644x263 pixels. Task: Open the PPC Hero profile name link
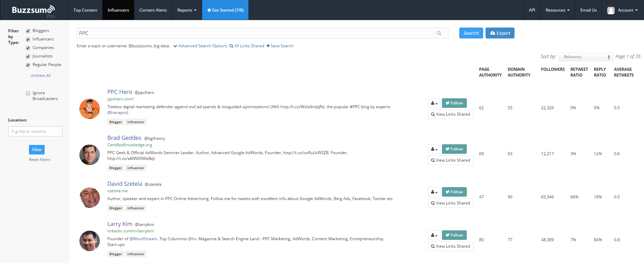coord(120,92)
